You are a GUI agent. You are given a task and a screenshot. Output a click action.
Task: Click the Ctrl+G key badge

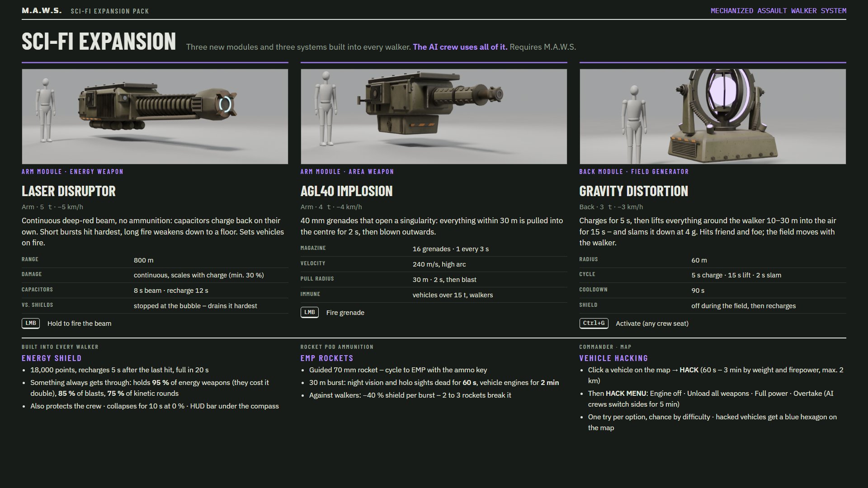tap(594, 324)
